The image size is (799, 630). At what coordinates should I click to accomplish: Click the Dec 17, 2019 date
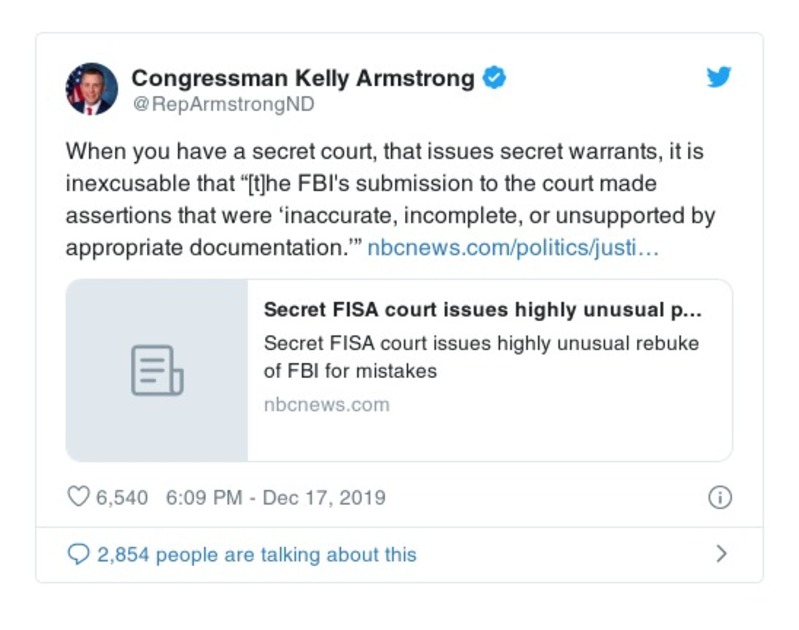pyautogui.click(x=323, y=497)
